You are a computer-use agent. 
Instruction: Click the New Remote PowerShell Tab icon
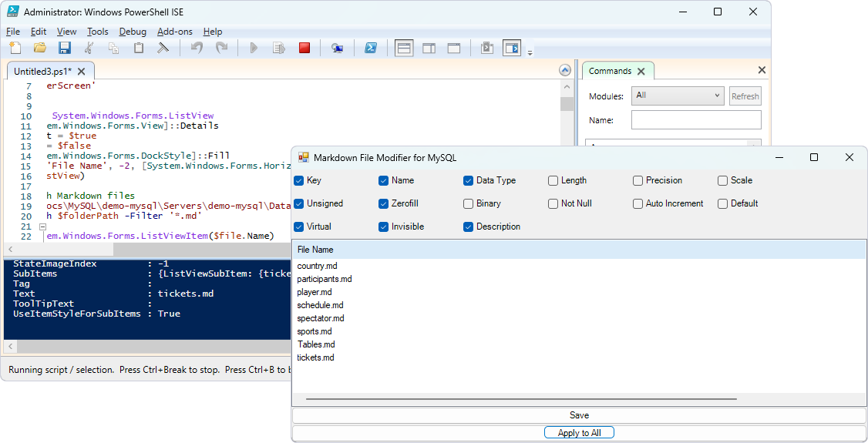pyautogui.click(x=337, y=48)
